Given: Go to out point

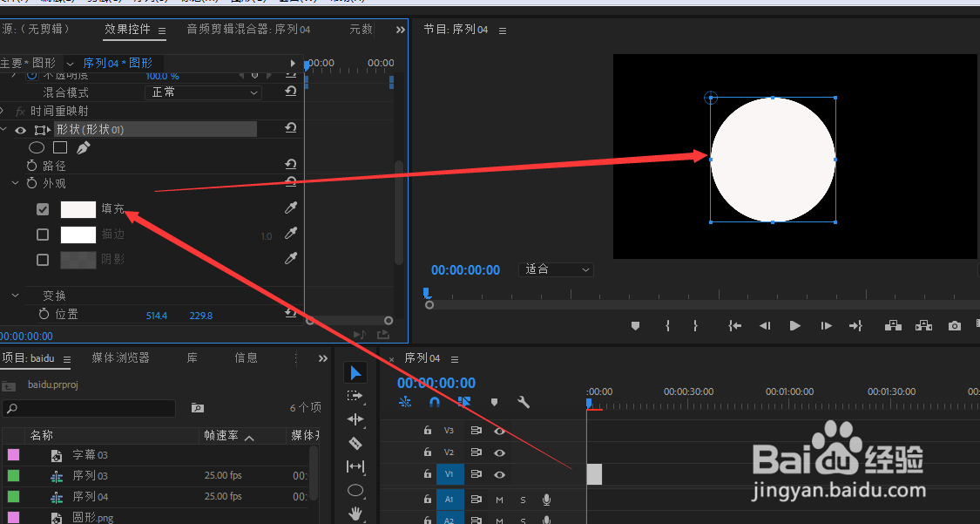Looking at the screenshot, I should (855, 326).
